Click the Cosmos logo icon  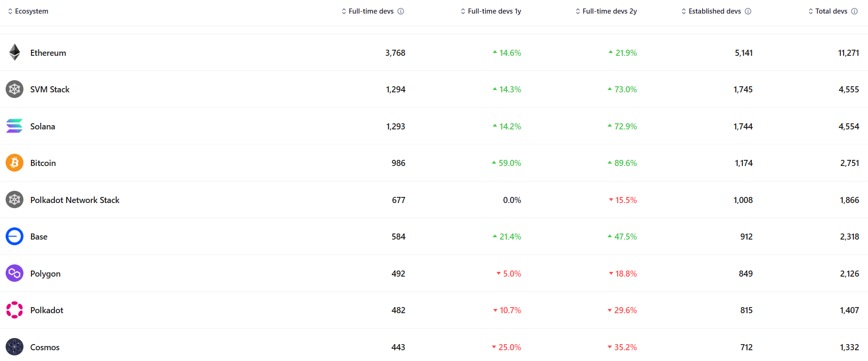coord(15,347)
